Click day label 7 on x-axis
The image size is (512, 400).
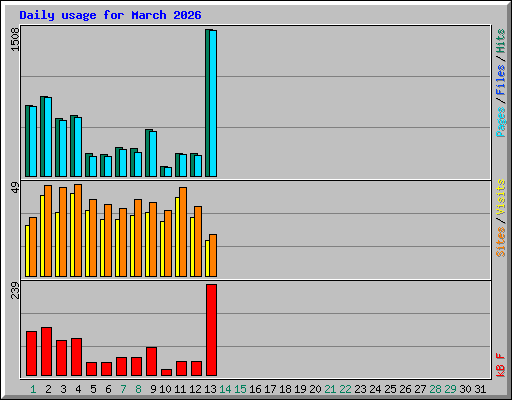(x=123, y=389)
